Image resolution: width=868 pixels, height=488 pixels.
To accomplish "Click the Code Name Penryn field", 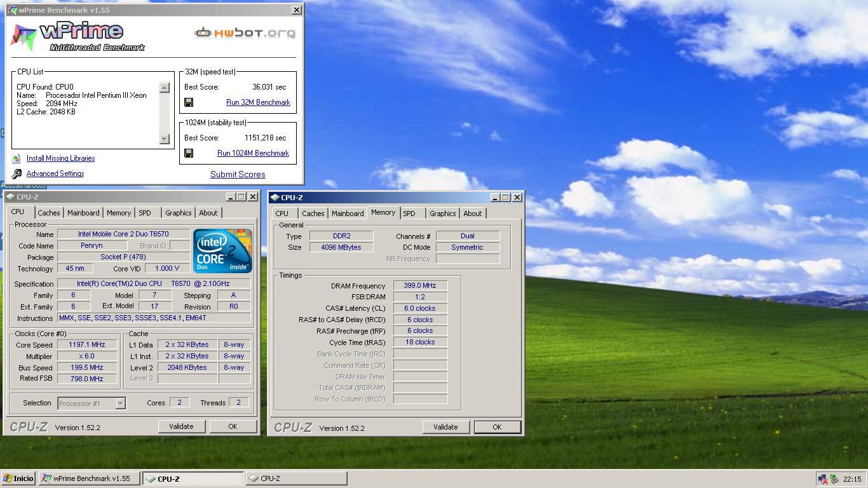I will (x=92, y=245).
